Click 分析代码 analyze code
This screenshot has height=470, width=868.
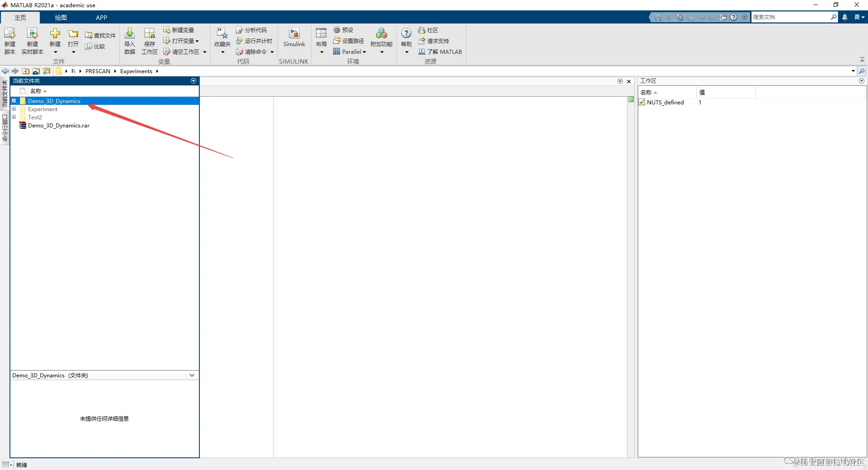pyautogui.click(x=252, y=30)
